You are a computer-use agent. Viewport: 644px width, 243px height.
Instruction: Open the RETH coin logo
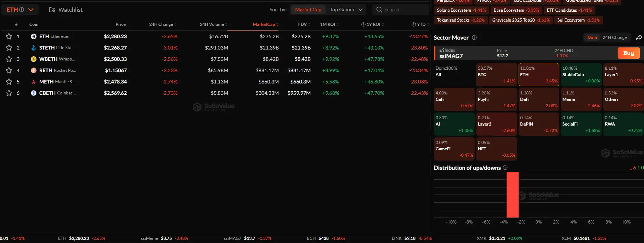(x=34, y=70)
